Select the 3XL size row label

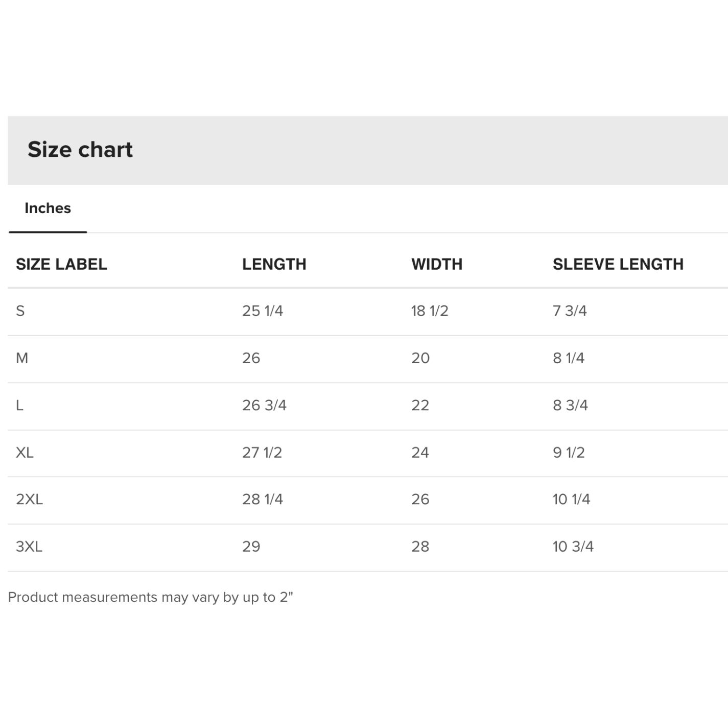coord(29,546)
